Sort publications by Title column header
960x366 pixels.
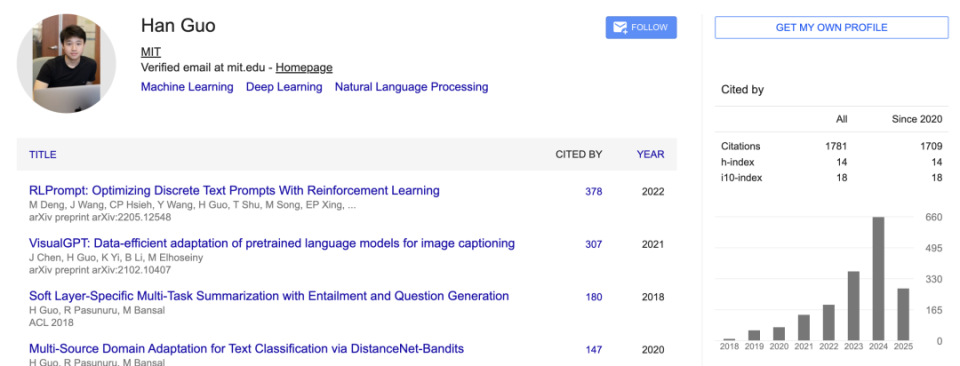pos(43,155)
